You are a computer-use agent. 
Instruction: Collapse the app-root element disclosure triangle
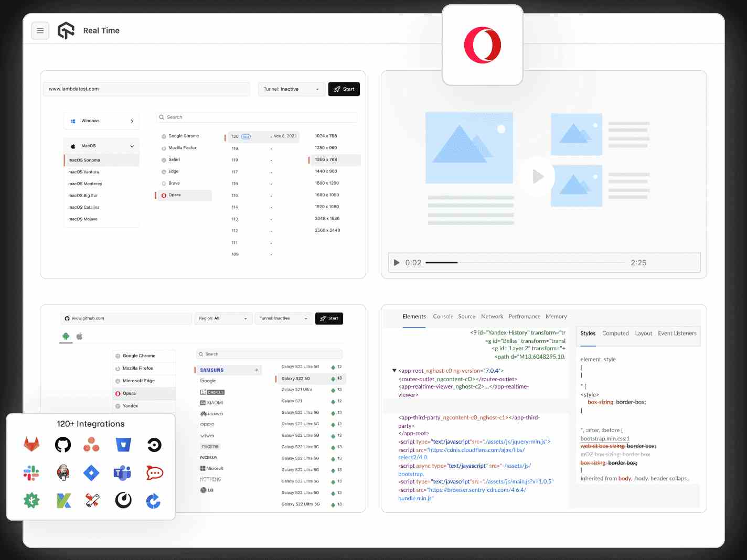point(394,371)
